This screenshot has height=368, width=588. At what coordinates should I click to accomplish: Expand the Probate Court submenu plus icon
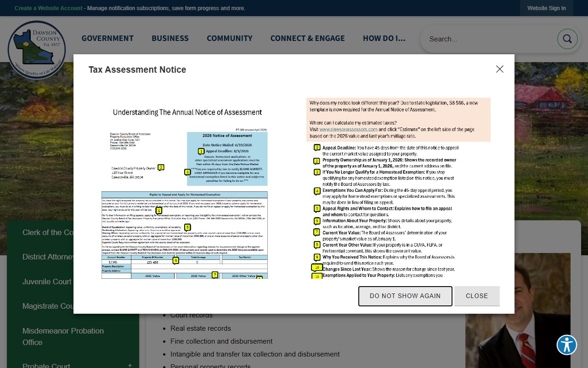pyautogui.click(x=130, y=365)
